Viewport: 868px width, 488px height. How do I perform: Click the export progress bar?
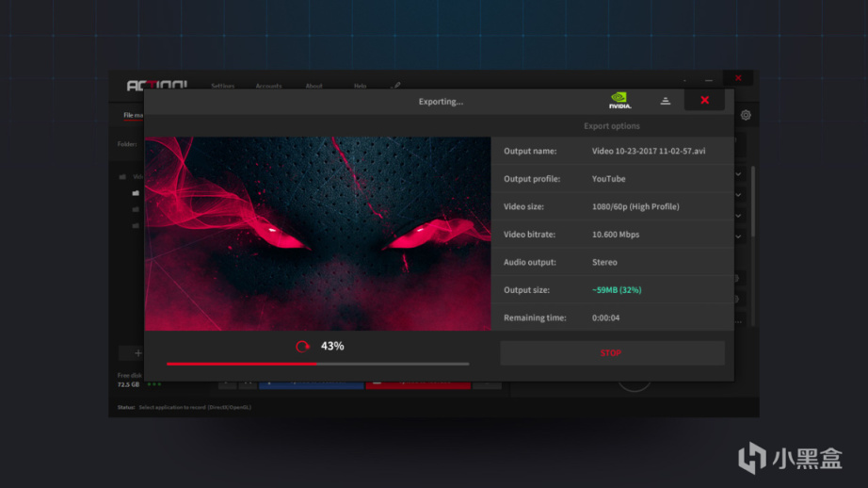(x=318, y=364)
